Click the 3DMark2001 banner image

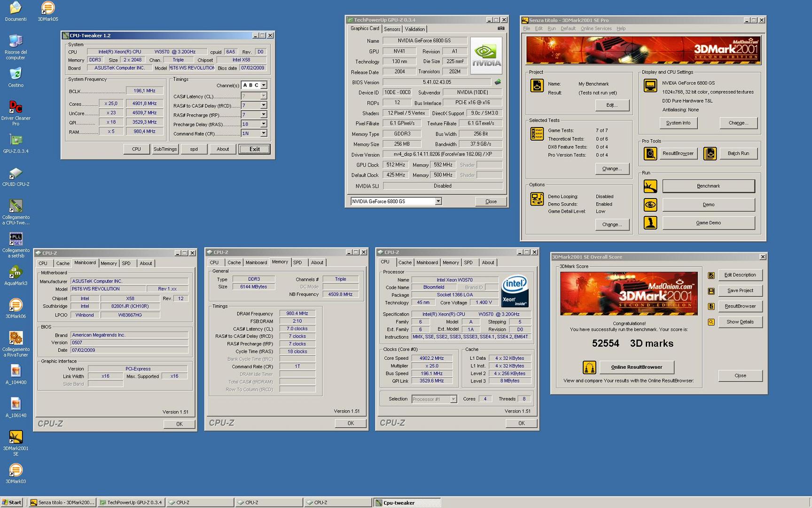tap(643, 50)
